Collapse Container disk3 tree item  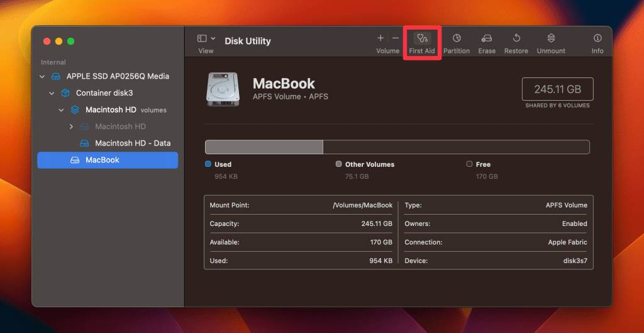52,93
